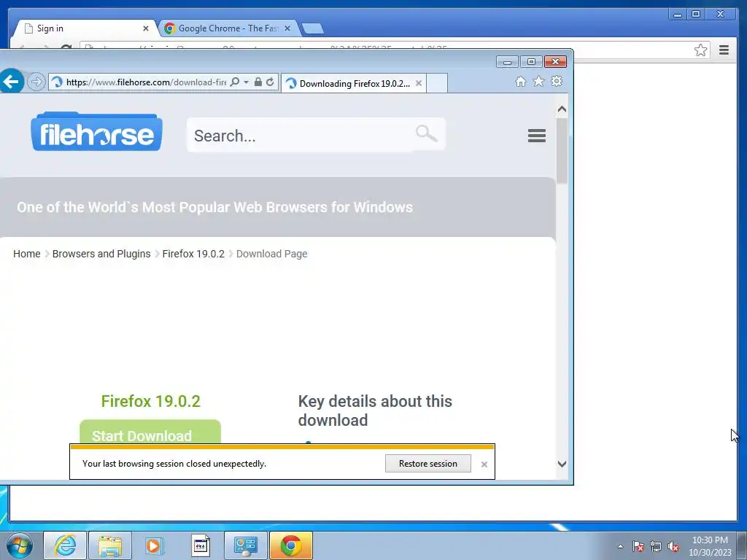Open IE Tools gear menu
This screenshot has width=747, height=560.
(557, 82)
